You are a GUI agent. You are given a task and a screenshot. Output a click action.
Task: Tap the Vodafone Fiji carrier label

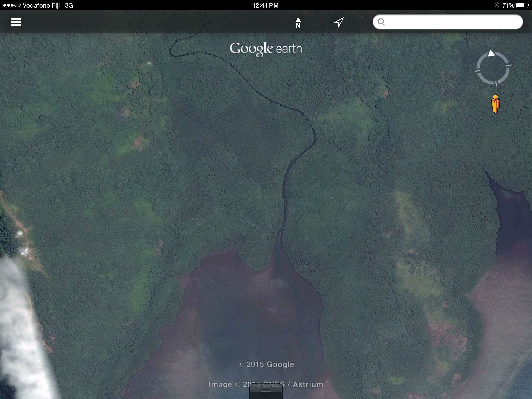(41, 5)
